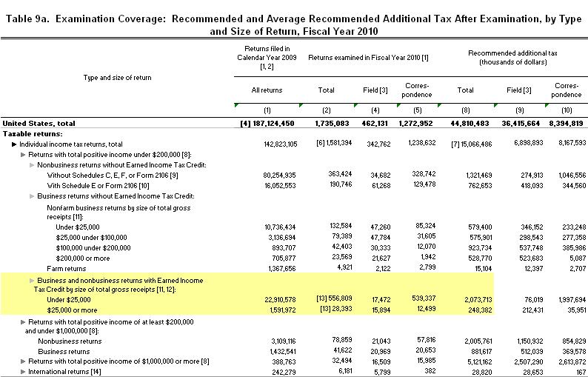The height and width of the screenshot is (377, 588).
Task: Expand the Returns under $200,000 arrow
Action: 23,153
